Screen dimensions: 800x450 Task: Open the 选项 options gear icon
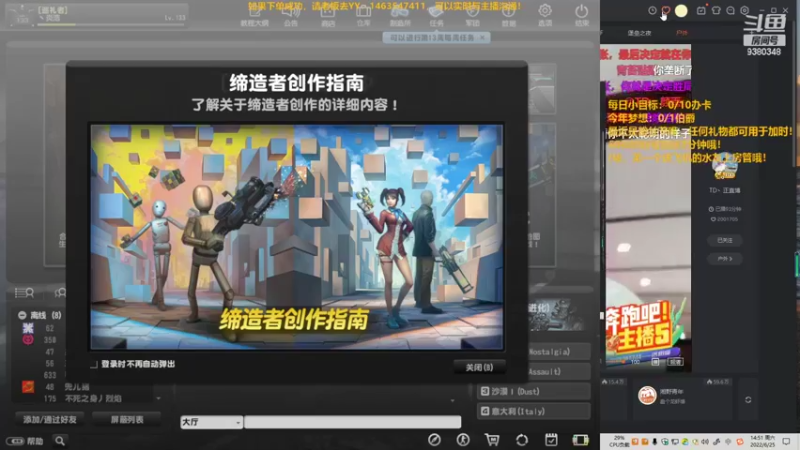point(545,15)
